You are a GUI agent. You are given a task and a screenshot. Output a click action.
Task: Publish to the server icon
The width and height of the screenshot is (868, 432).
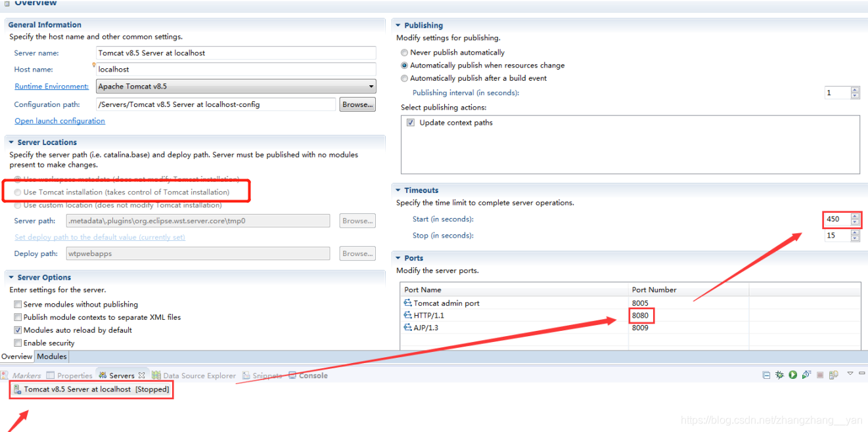click(833, 375)
